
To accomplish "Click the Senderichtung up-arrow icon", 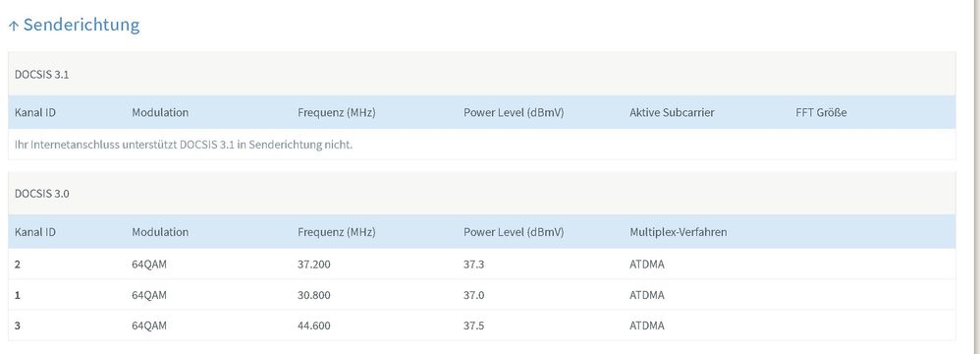I will point(14,27).
